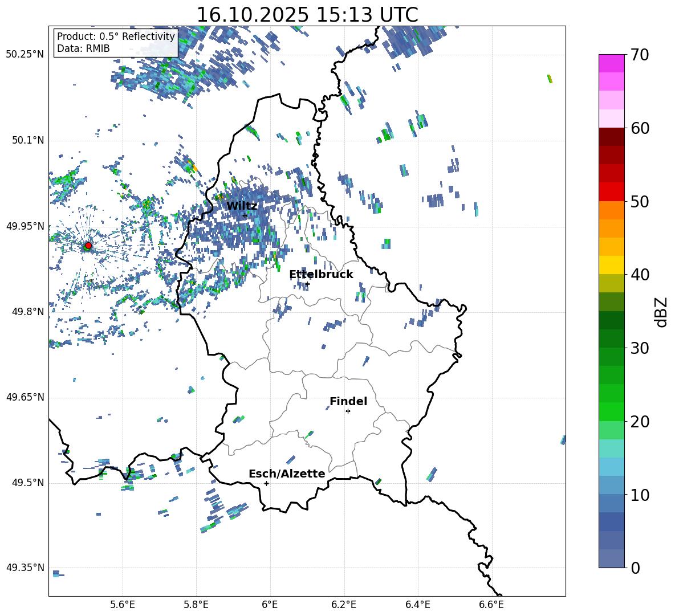Click the Findel city label
Screen dimensions: 675x616
(348, 401)
